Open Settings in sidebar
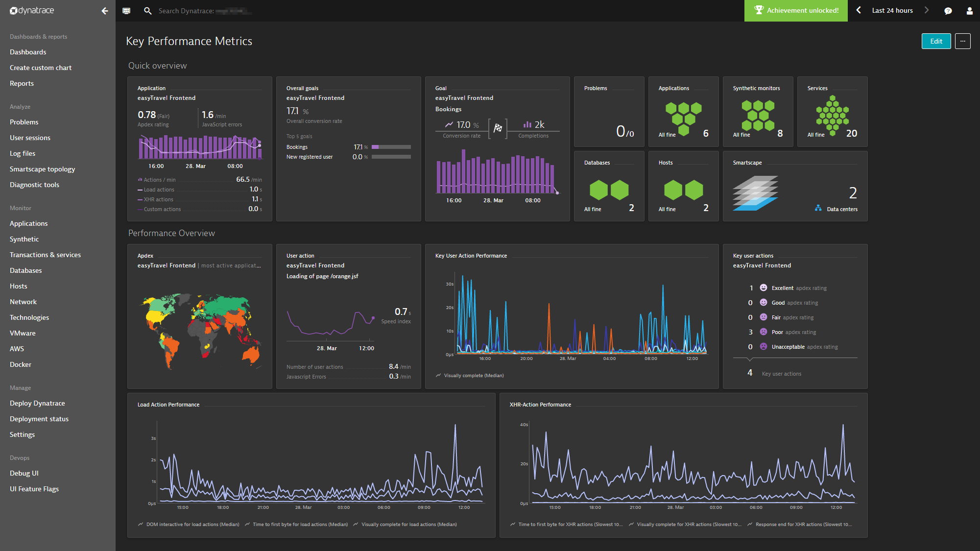 [x=22, y=434]
